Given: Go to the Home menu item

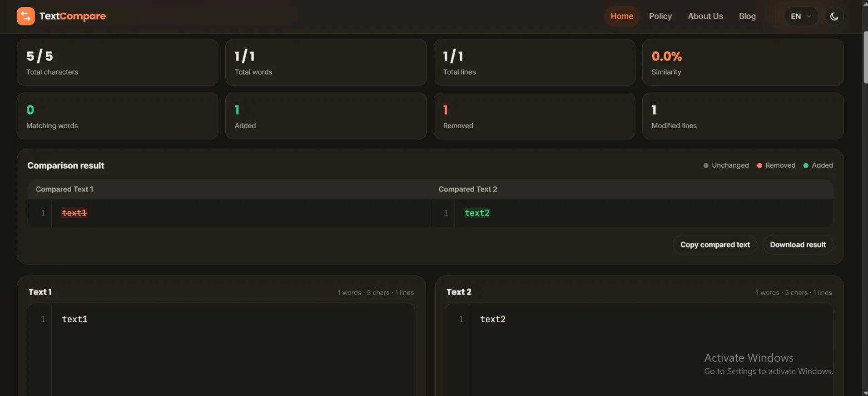Looking at the screenshot, I should click(622, 16).
